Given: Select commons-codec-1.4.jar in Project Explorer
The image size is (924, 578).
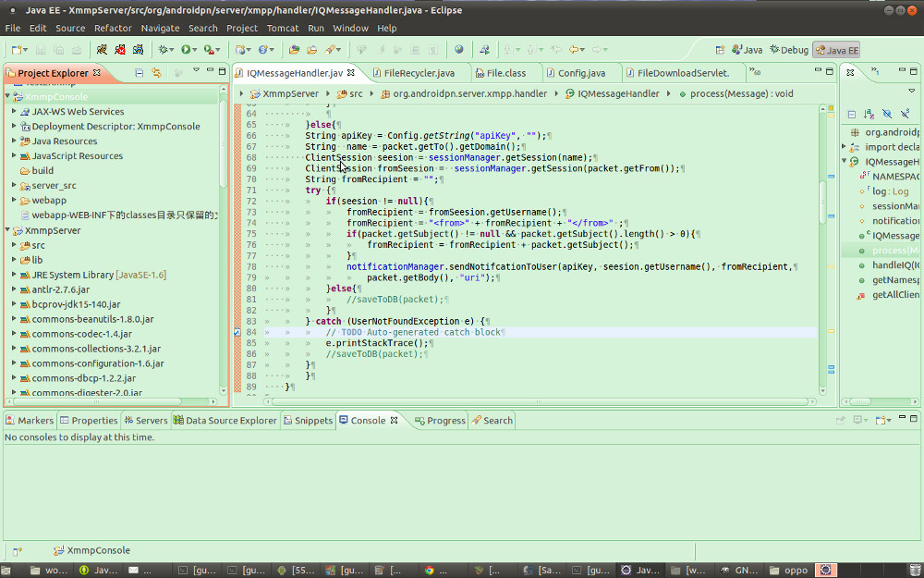Looking at the screenshot, I should click(x=81, y=334).
